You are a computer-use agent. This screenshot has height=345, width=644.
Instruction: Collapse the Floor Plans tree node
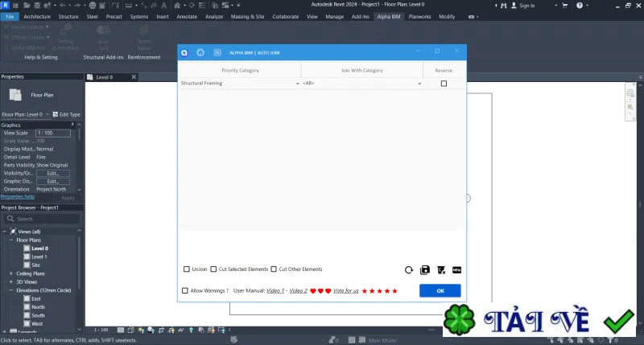tap(11, 240)
